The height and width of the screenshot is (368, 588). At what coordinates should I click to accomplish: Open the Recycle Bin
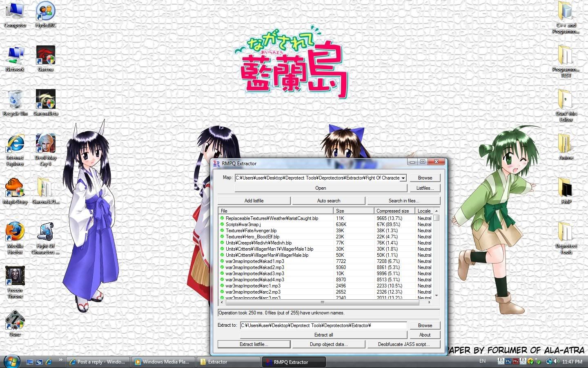(x=15, y=103)
